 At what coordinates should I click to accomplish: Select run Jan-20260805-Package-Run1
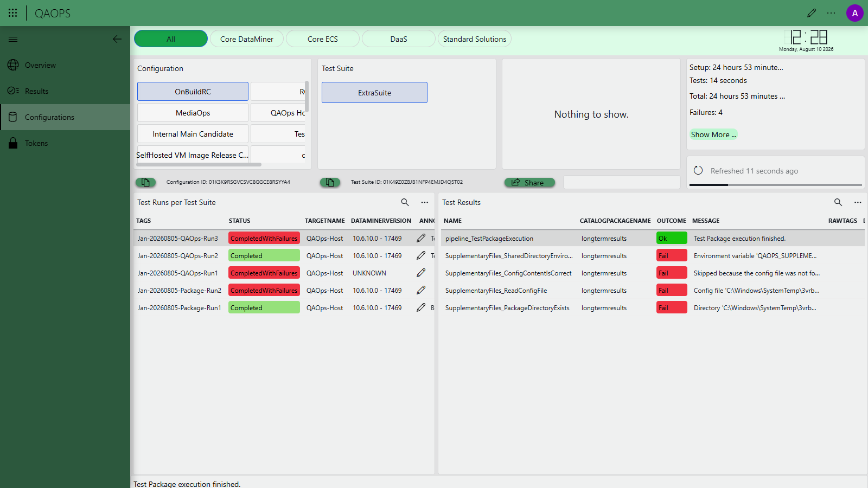(284, 307)
